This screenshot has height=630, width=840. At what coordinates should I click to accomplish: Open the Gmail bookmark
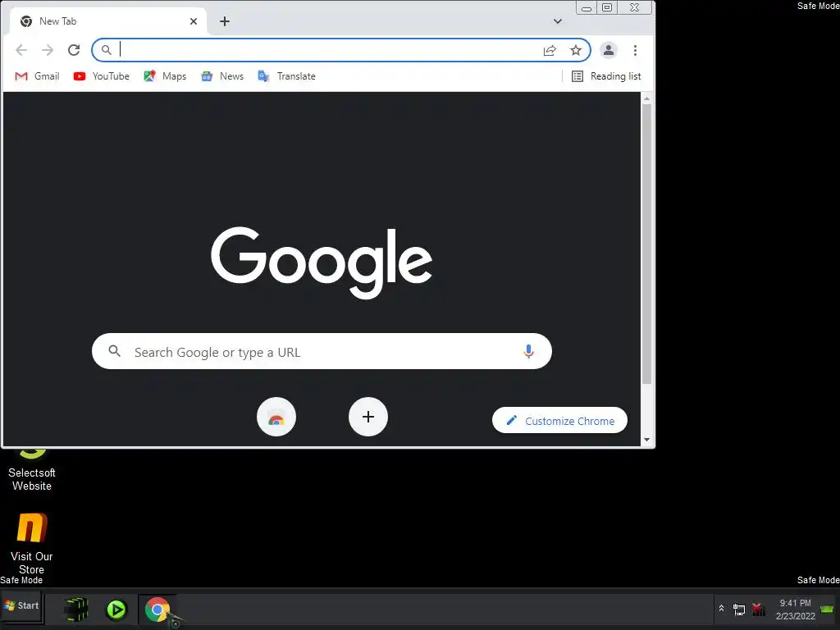(37, 76)
